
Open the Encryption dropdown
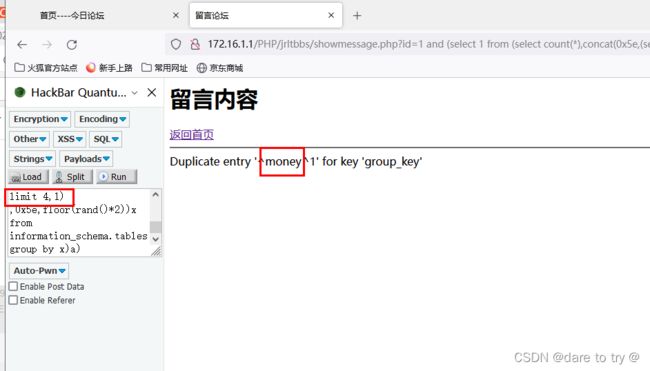[x=40, y=119]
